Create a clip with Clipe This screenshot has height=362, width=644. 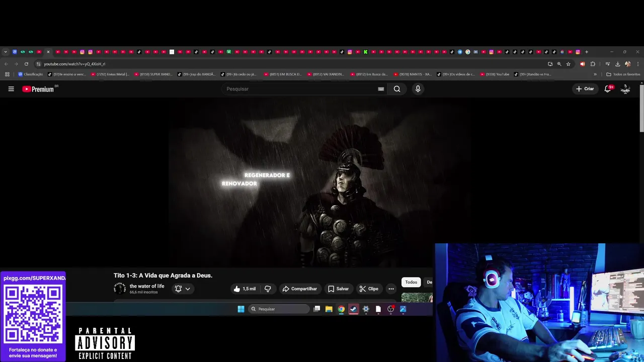click(x=369, y=289)
